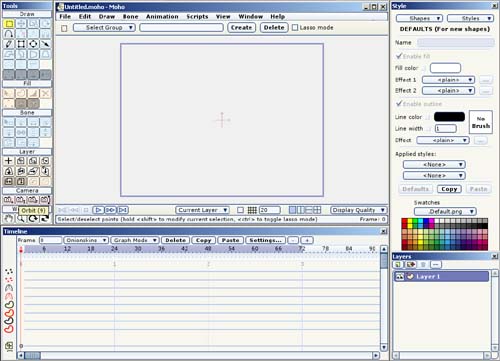Open the Animation menu

162,16
